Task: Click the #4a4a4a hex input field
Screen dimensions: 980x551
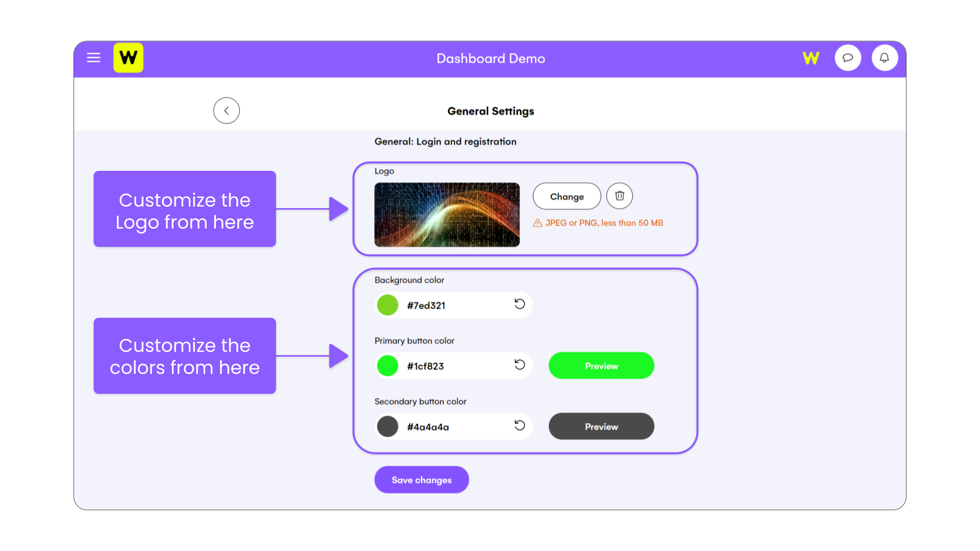Action: coord(454,427)
